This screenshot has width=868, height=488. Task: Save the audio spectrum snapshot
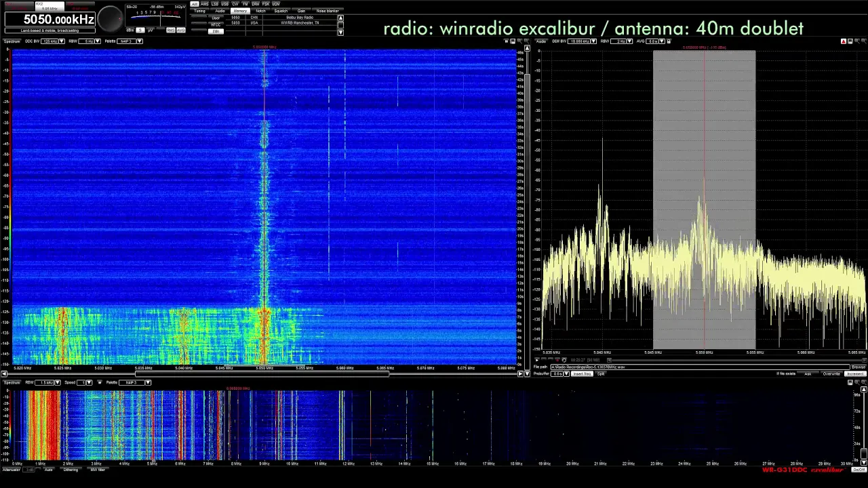coord(850,41)
